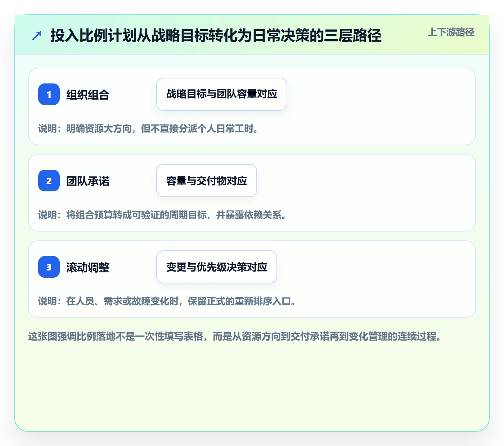Select the 战略目标与团队容量对应 chip
The image size is (504, 446).
pos(222,94)
